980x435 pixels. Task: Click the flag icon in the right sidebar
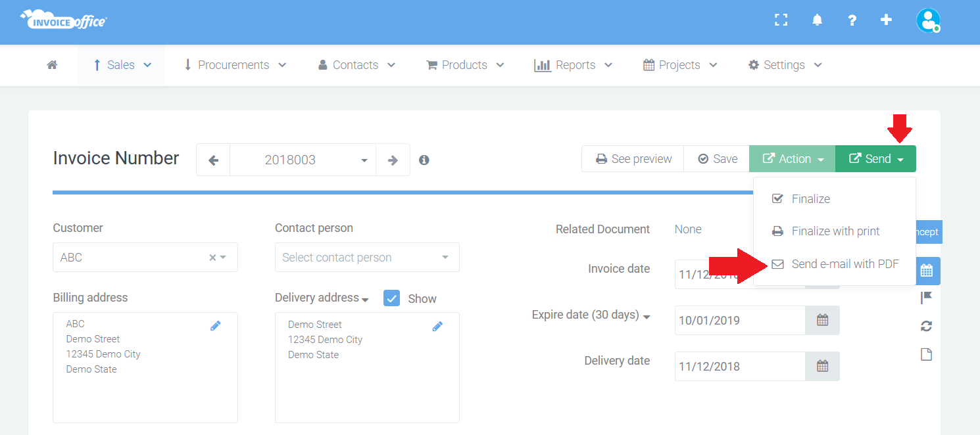point(926,298)
